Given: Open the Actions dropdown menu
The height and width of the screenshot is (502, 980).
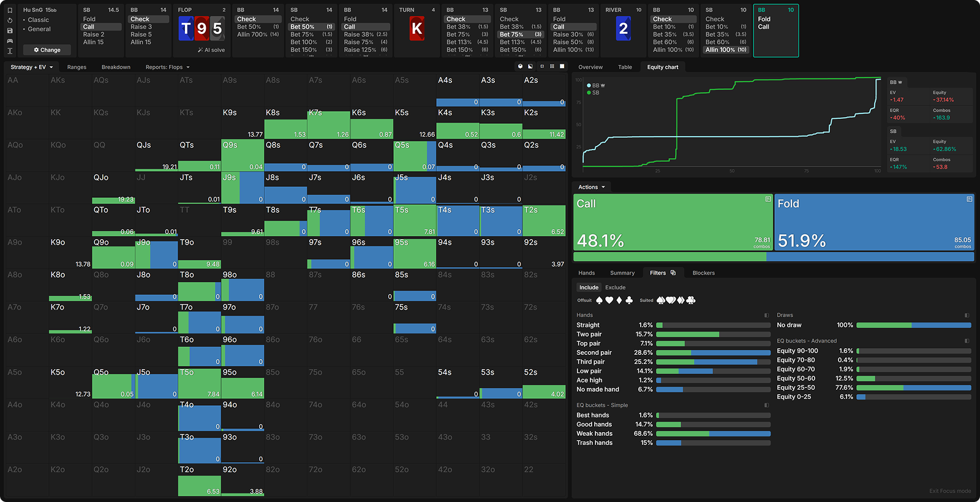Looking at the screenshot, I should [591, 188].
